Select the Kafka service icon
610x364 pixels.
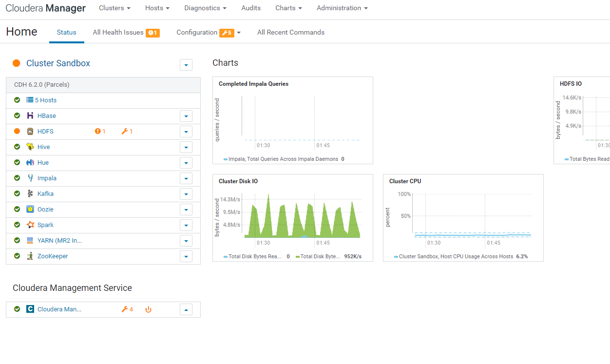click(31, 193)
